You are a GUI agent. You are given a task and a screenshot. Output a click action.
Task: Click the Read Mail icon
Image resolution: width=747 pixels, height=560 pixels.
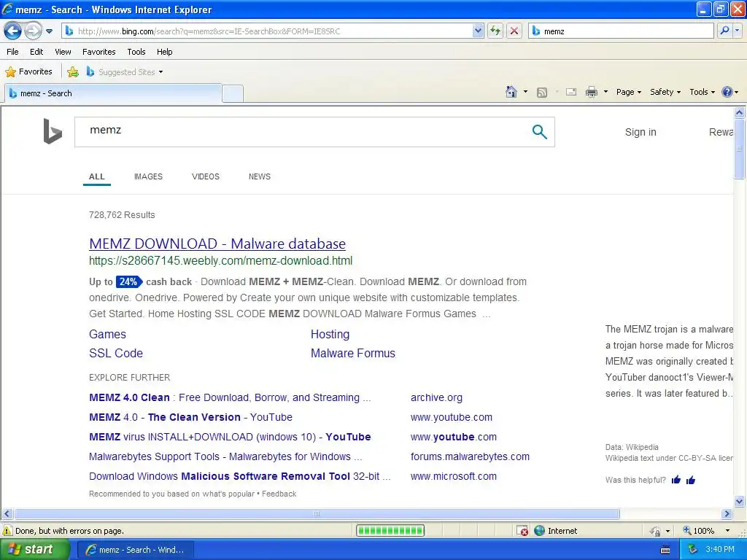pyautogui.click(x=571, y=92)
